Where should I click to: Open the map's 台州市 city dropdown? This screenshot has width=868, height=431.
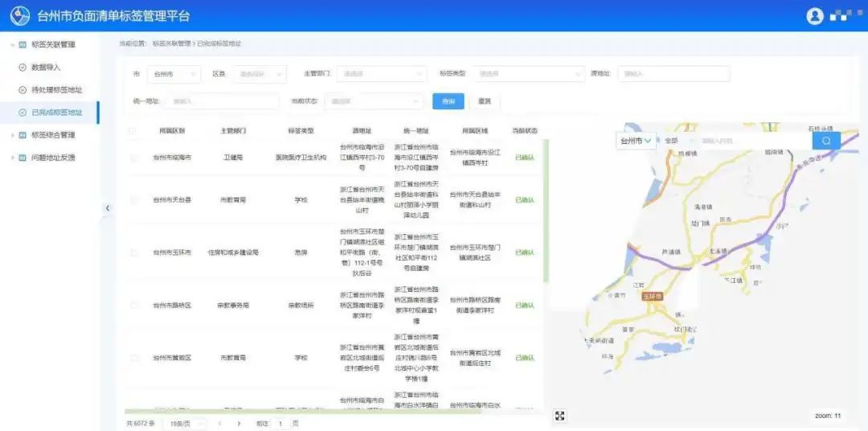636,141
